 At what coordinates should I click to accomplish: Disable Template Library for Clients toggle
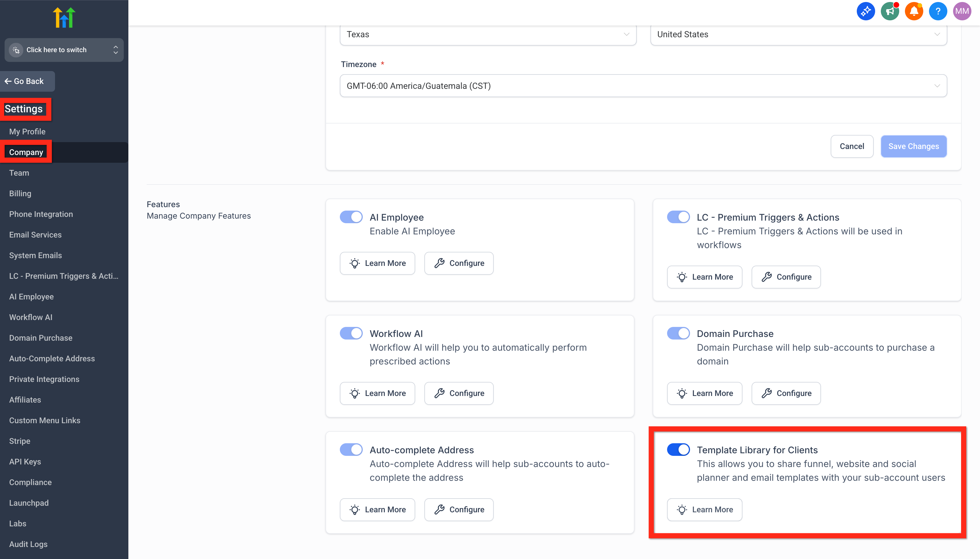click(678, 450)
